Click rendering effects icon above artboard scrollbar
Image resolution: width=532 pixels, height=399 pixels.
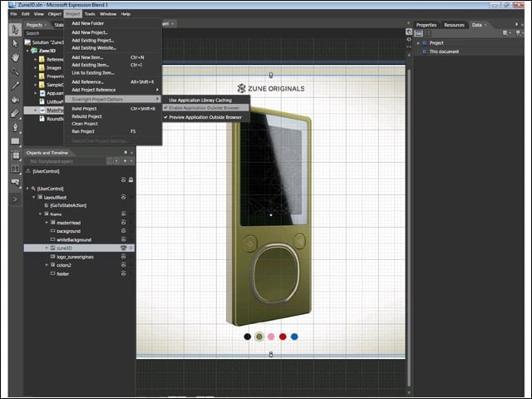pos(409,32)
